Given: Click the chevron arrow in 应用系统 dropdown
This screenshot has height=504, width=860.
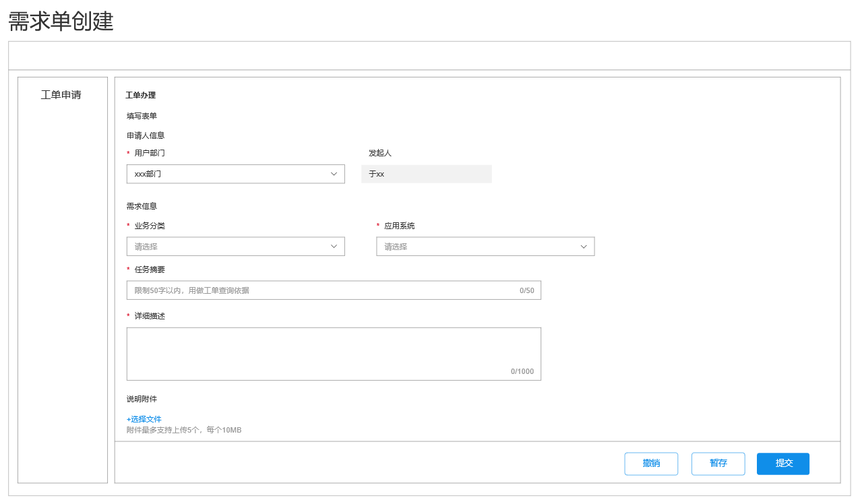Looking at the screenshot, I should pyautogui.click(x=584, y=247).
